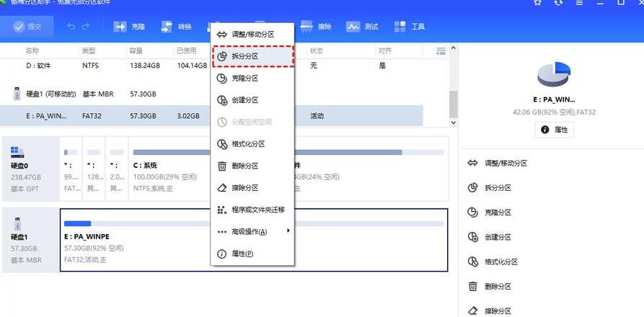The height and width of the screenshot is (317, 644).
Task: Select the 硬盘1 57.30GB disk block
Action: (x=31, y=241)
